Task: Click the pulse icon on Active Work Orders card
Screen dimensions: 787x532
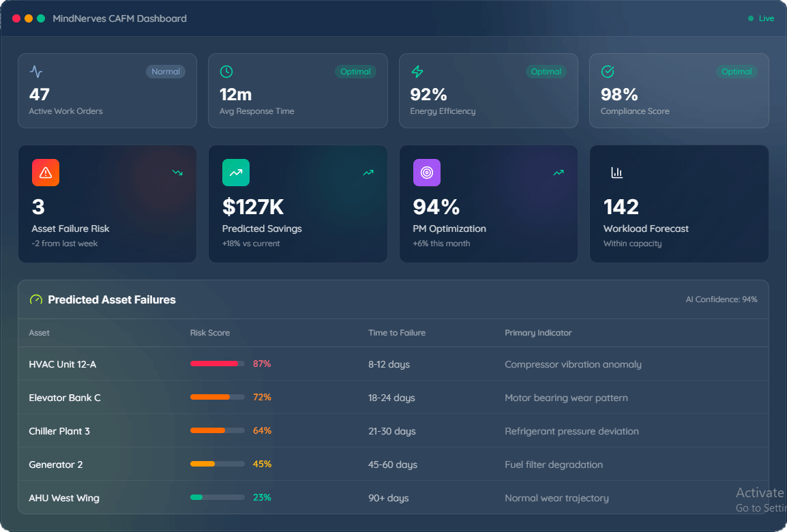Action: [x=36, y=71]
